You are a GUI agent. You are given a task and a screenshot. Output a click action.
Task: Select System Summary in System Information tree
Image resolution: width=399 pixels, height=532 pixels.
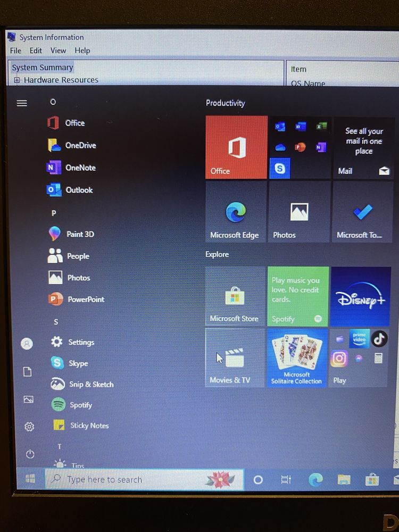pos(43,68)
